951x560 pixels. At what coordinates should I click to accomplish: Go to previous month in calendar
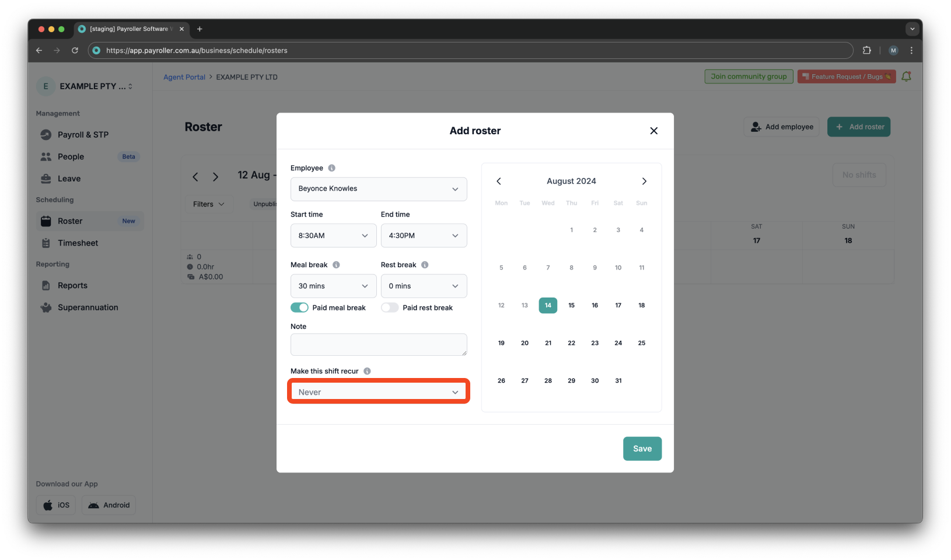(499, 181)
